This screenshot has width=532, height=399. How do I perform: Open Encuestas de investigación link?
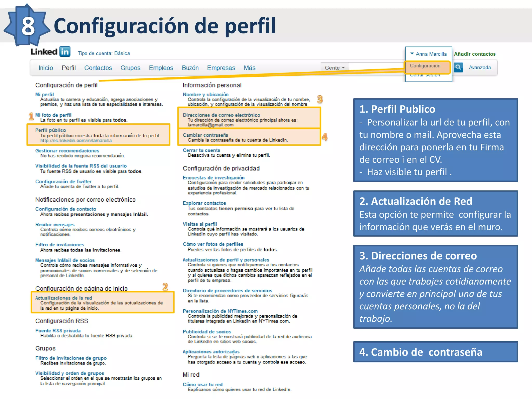tap(214, 178)
